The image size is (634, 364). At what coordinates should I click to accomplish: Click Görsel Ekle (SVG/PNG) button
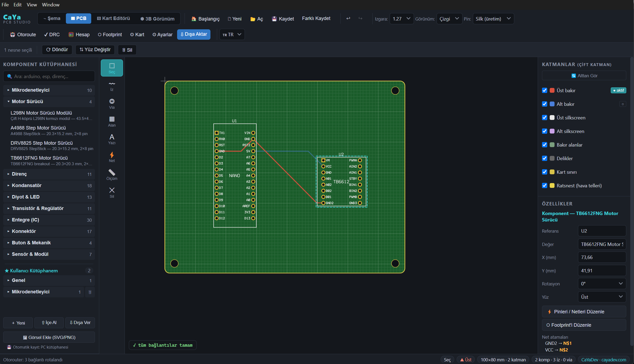coord(49,337)
